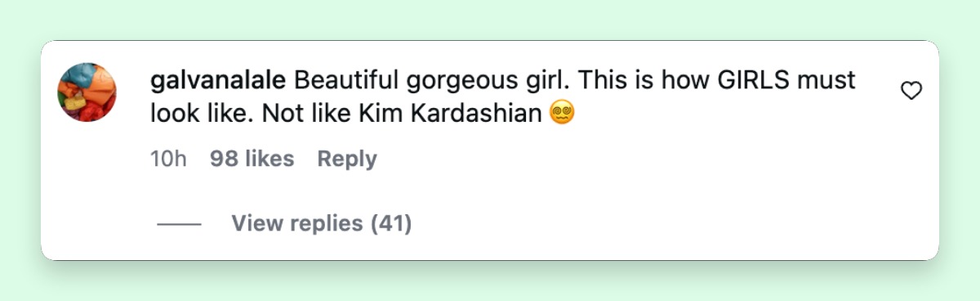Image resolution: width=980 pixels, height=301 pixels.
Task: Open the galvanalale username profile link
Action: coord(218,80)
